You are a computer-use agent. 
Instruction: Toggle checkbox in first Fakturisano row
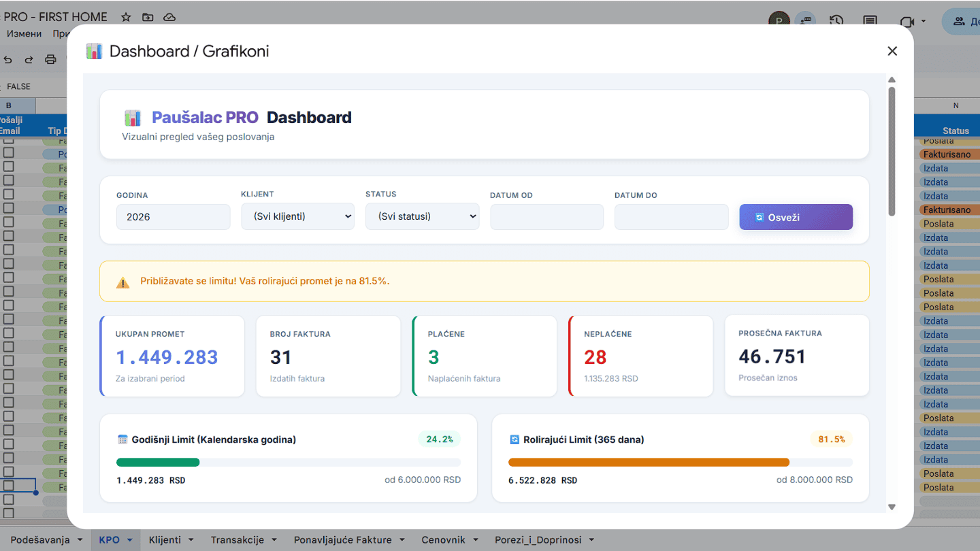click(8, 153)
